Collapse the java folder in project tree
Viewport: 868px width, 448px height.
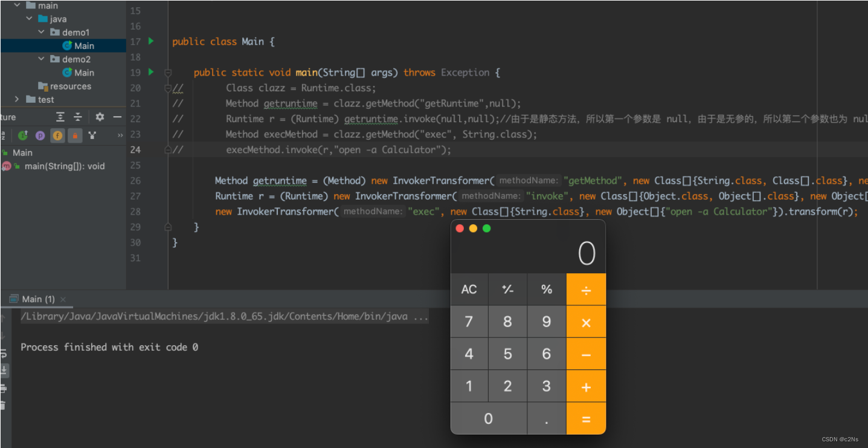29,19
